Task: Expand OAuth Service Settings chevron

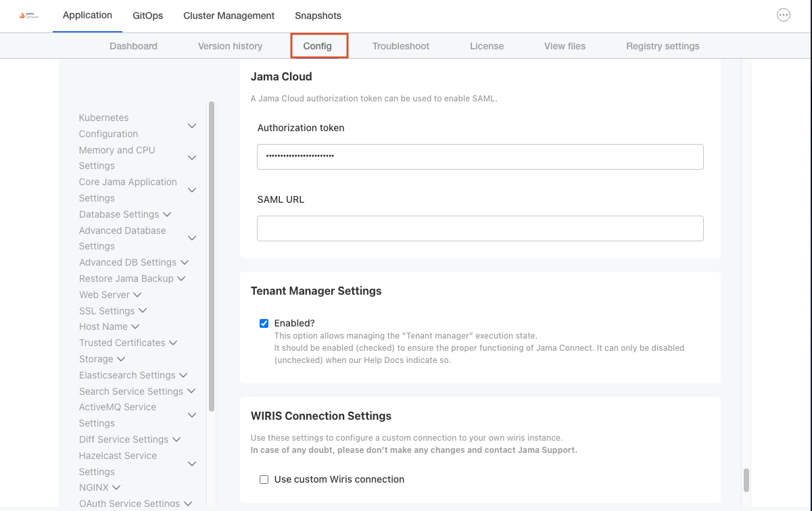Action: (188, 504)
